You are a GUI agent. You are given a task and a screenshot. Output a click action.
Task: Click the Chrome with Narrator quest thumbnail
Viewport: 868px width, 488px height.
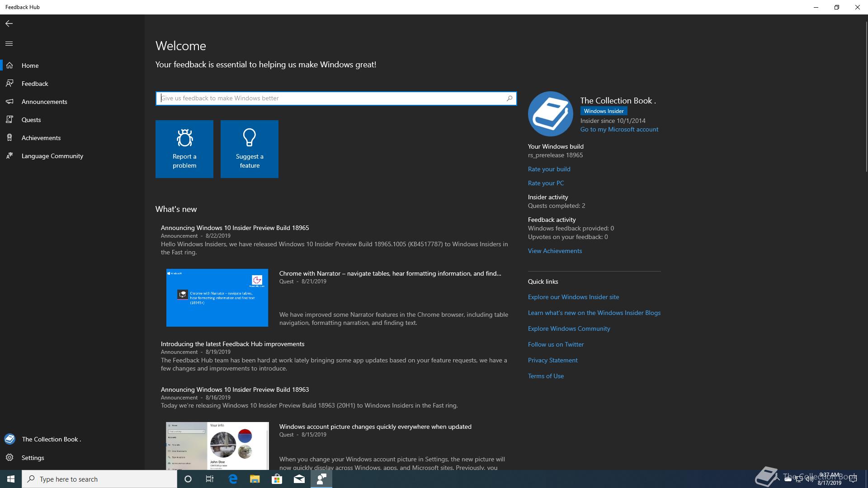point(217,298)
